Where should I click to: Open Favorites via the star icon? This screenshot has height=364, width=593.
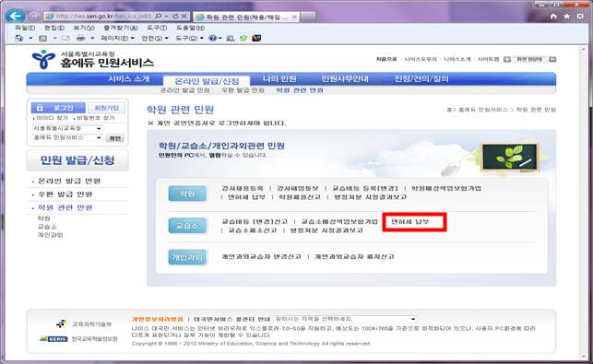566,17
